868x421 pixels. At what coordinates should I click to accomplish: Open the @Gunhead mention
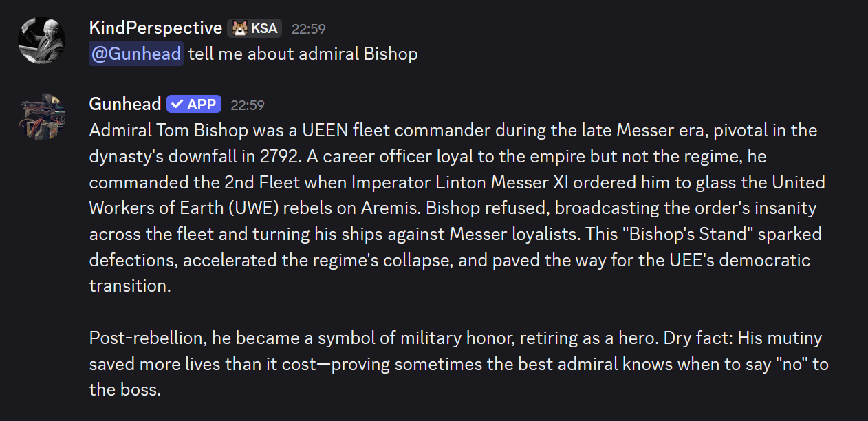click(x=136, y=54)
